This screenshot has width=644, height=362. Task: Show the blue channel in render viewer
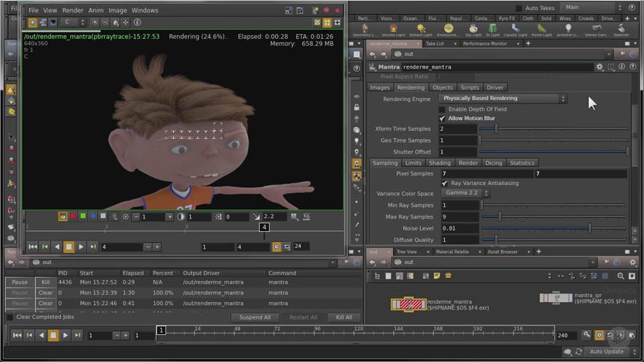pyautogui.click(x=93, y=216)
